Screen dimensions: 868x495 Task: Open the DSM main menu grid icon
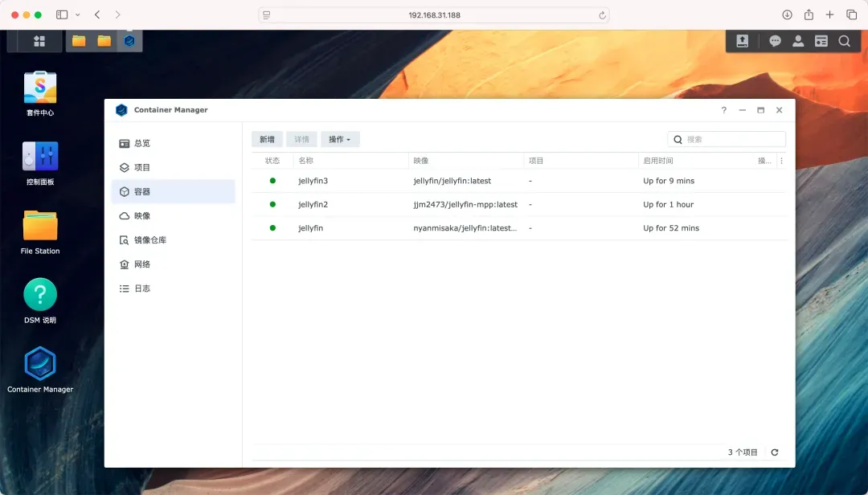pyautogui.click(x=39, y=41)
